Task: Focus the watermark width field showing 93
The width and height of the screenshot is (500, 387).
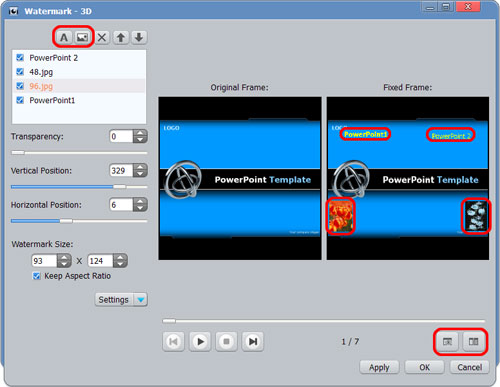Action: click(x=44, y=261)
